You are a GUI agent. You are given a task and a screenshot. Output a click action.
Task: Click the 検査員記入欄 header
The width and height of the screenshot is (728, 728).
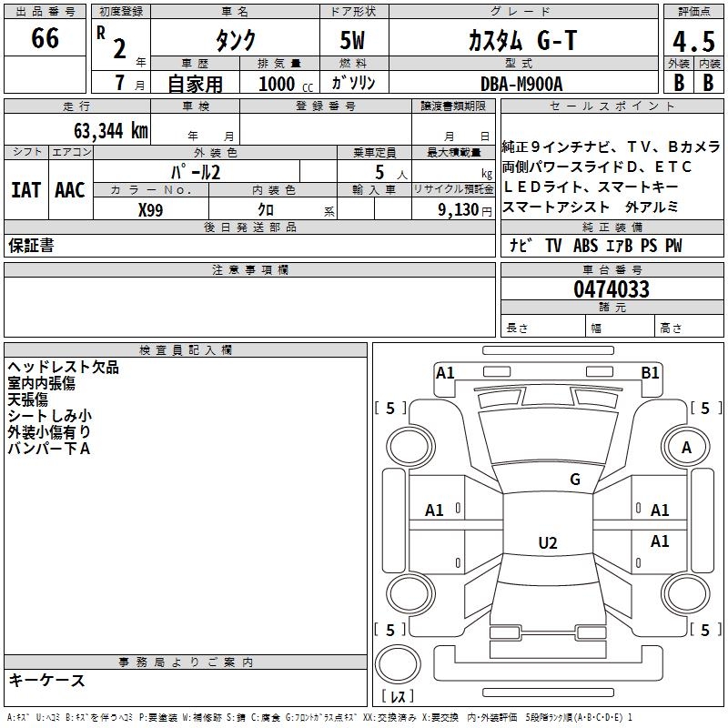(186, 350)
